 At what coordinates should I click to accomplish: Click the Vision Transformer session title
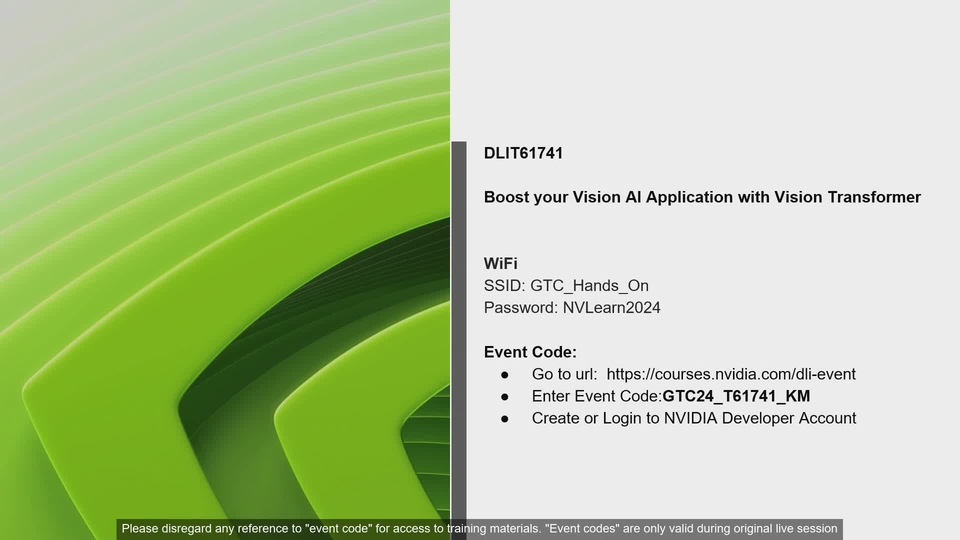pos(702,197)
